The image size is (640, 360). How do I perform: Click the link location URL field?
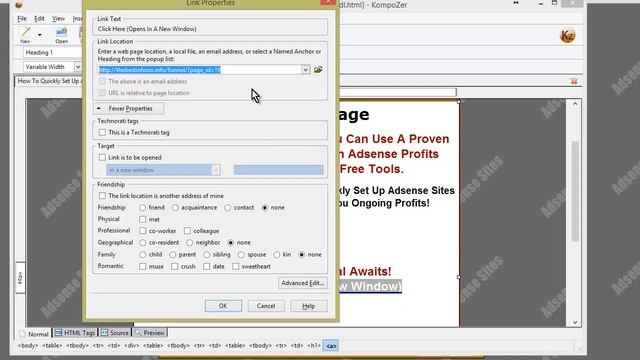[200, 70]
